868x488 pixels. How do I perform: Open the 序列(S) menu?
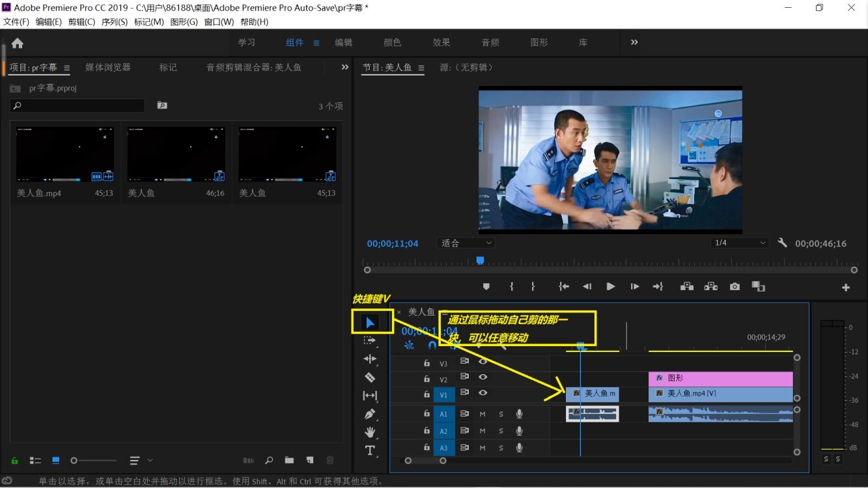114,21
